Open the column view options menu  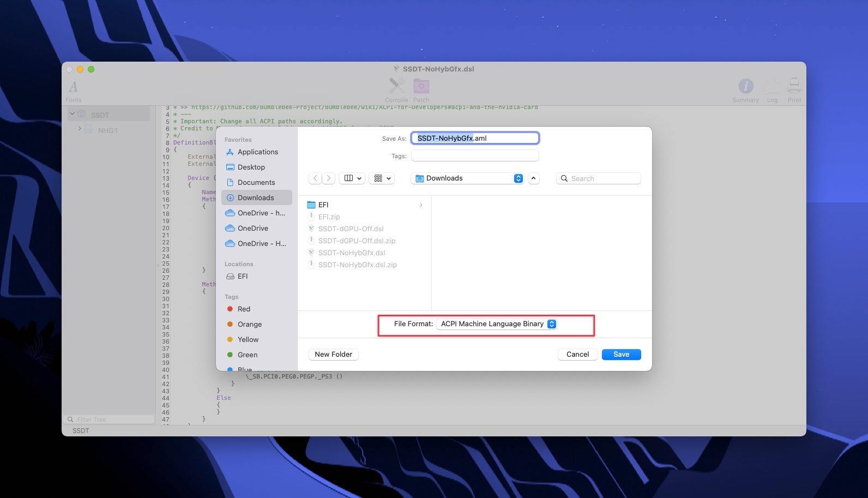(352, 178)
